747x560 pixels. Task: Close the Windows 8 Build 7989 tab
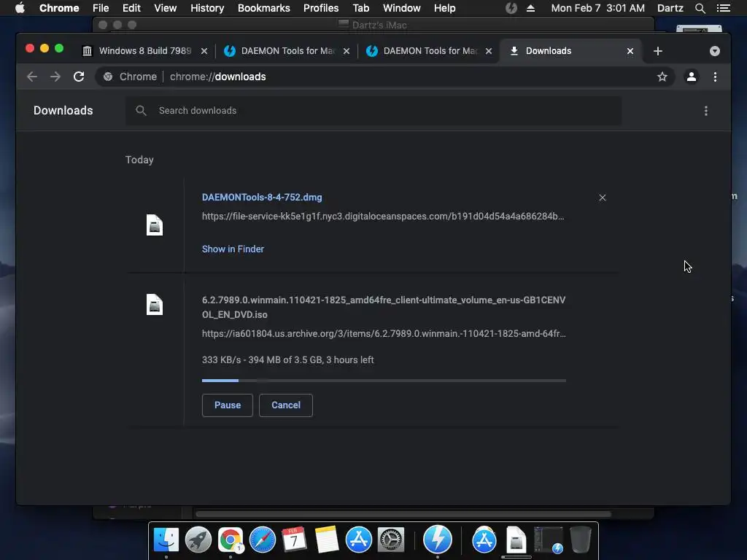[x=204, y=51]
